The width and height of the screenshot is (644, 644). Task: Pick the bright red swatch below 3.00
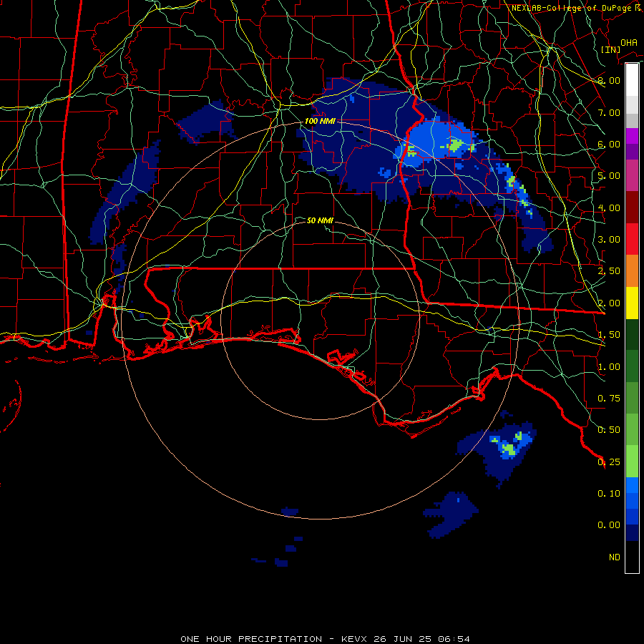632,239
